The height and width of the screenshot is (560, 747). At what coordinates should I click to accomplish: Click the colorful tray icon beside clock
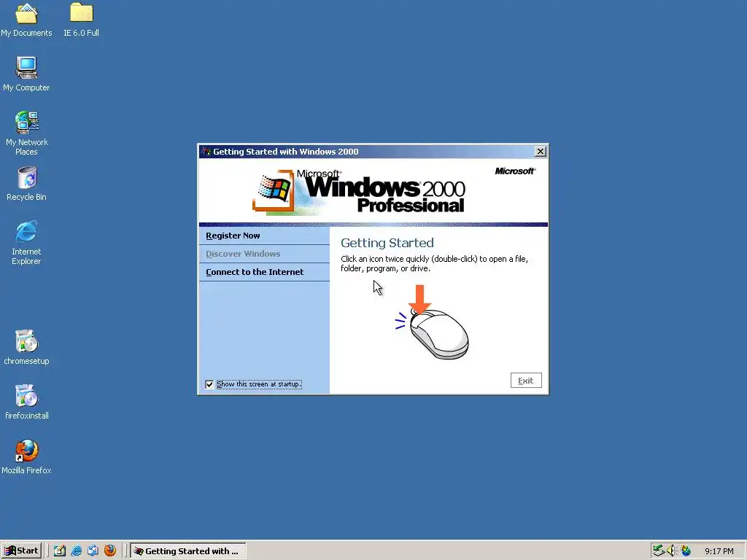[x=686, y=551]
